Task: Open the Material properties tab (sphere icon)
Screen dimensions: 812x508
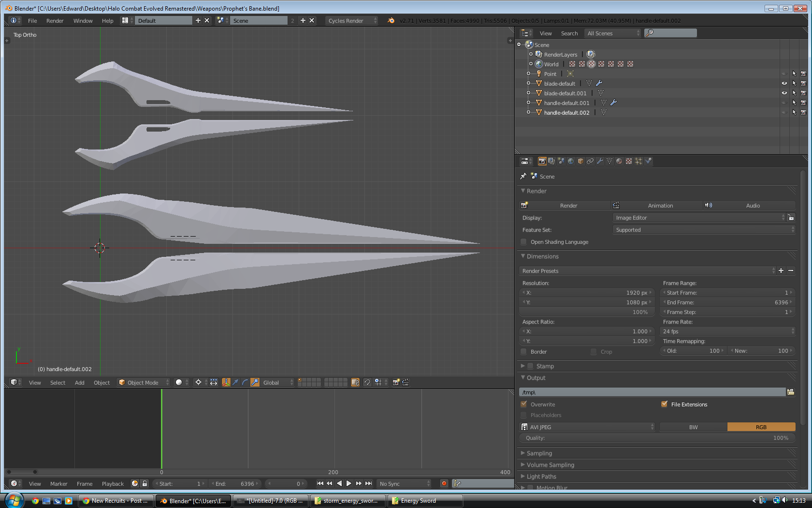Action: [x=619, y=161]
